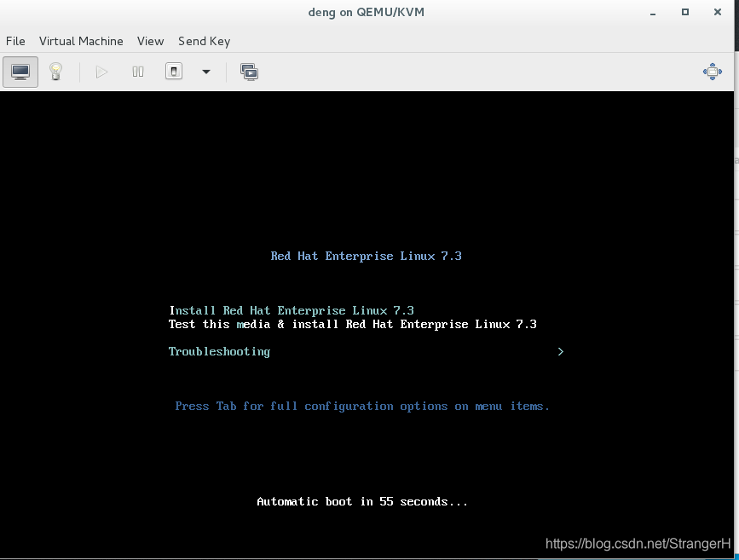Expand Troubleshooting submenu arrow
This screenshot has height=560, width=739.
point(560,352)
